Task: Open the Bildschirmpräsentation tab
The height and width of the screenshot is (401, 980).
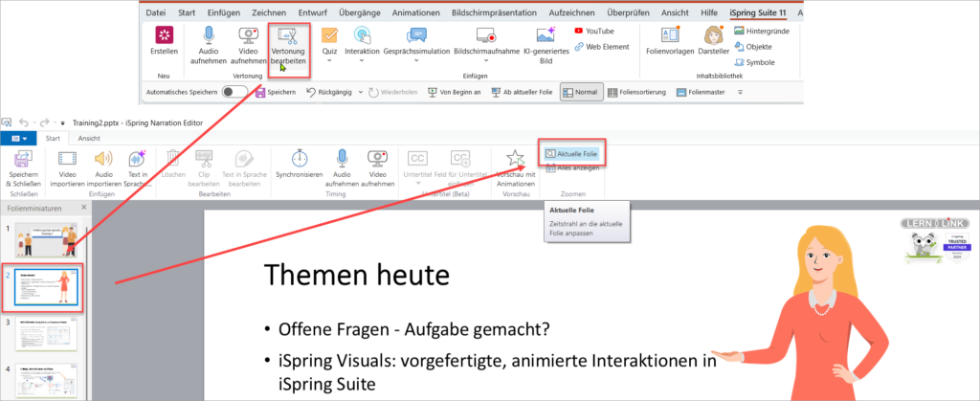Action: (494, 12)
